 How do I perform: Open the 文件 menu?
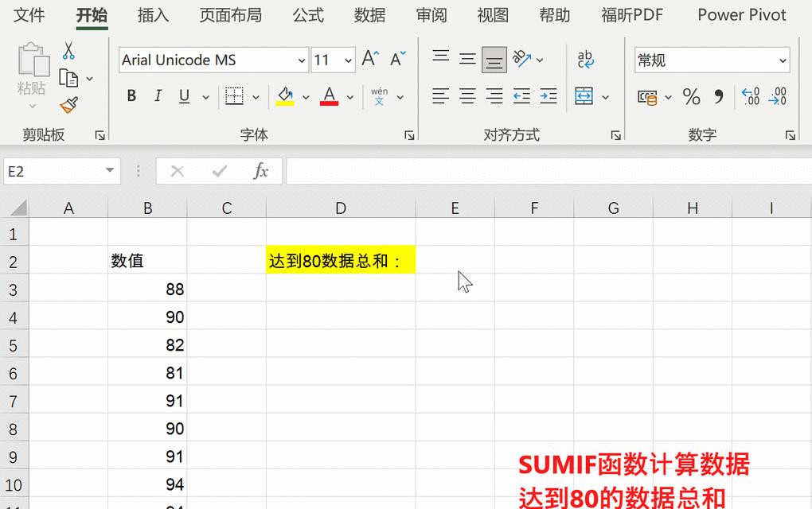click(x=29, y=15)
